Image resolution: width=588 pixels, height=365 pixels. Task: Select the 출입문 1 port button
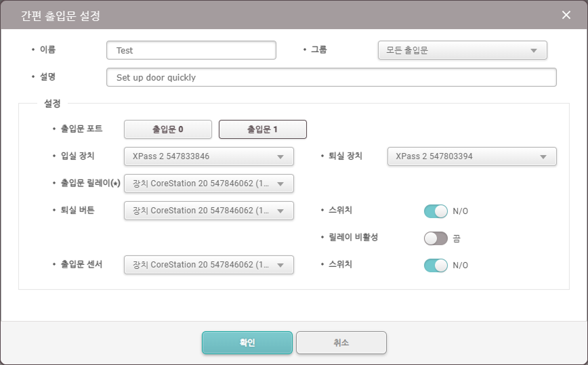click(x=263, y=129)
